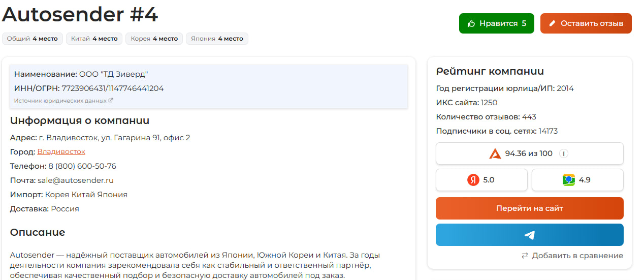Click the pencil icon in Оставить отзыв
The width and height of the screenshot is (644, 280).
tap(553, 23)
